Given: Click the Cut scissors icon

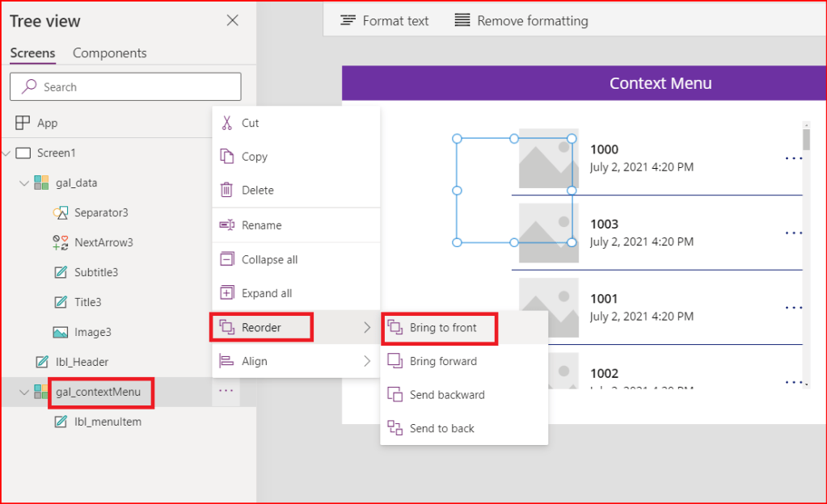Looking at the screenshot, I should [x=227, y=123].
